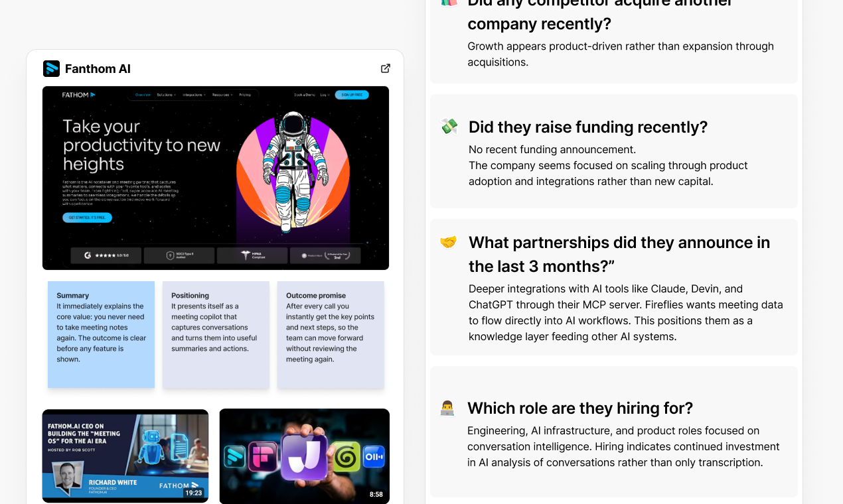
Task: Open the Richard White Fathom CEO video thumbnail
Action: pos(125,455)
